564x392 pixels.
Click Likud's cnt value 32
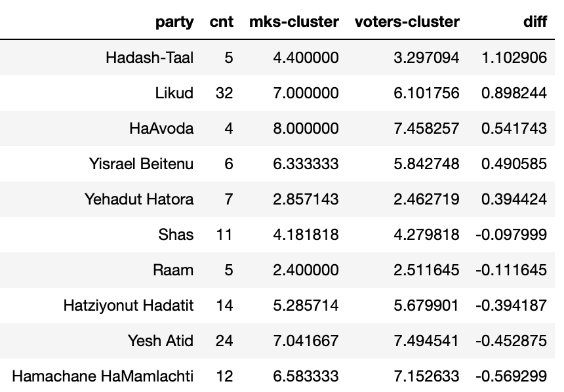pyautogui.click(x=224, y=93)
